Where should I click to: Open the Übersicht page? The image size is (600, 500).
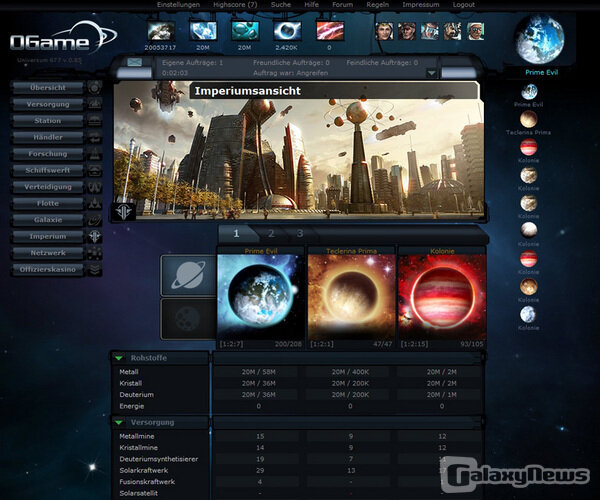click(x=48, y=88)
